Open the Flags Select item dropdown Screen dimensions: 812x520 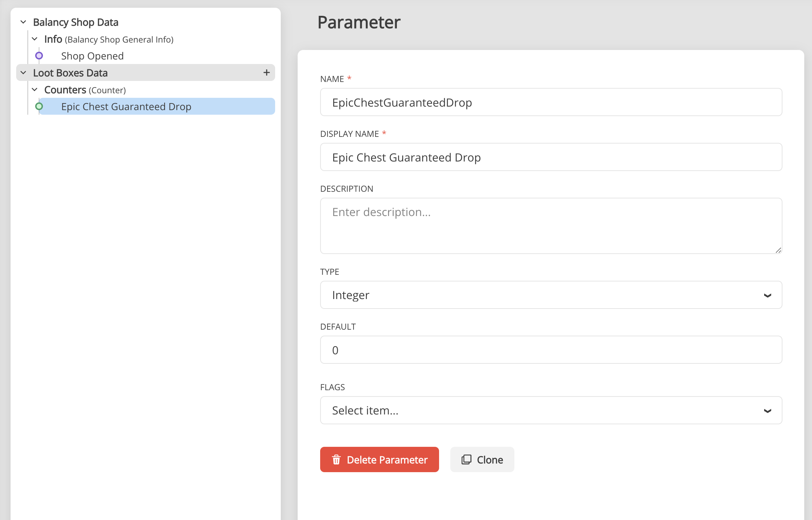[x=551, y=410]
